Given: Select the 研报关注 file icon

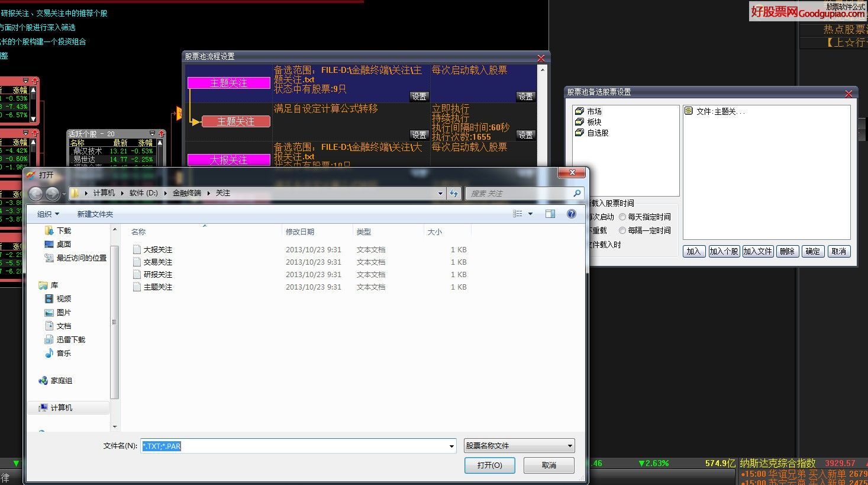Looking at the screenshot, I should coord(137,275).
